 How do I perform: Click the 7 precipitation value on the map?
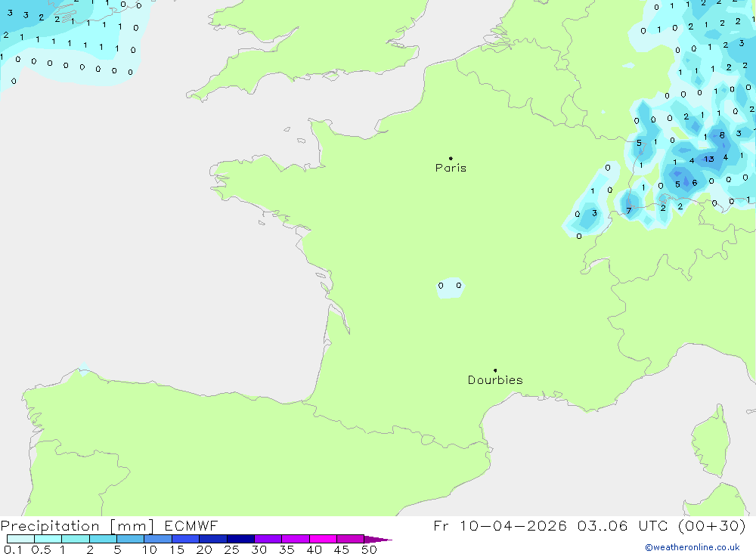(x=628, y=211)
